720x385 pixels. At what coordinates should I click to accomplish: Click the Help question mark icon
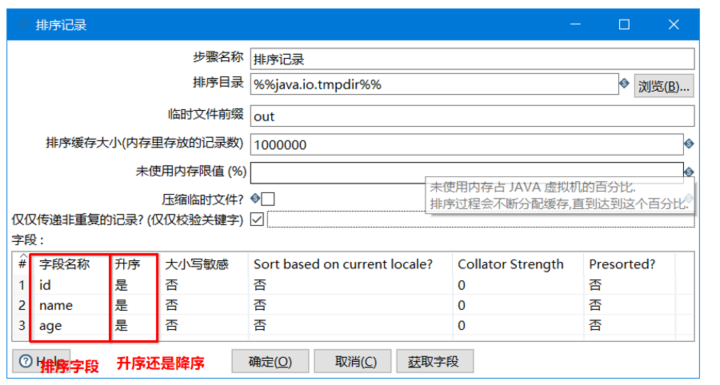click(x=26, y=361)
